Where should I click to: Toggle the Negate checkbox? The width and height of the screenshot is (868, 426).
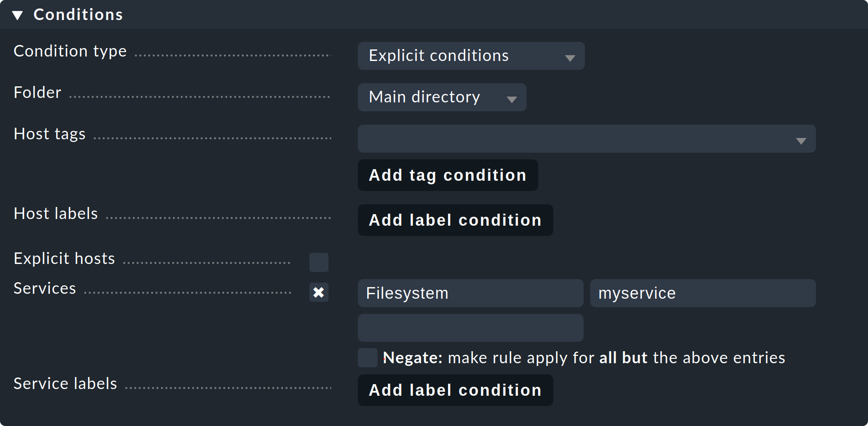coord(368,358)
